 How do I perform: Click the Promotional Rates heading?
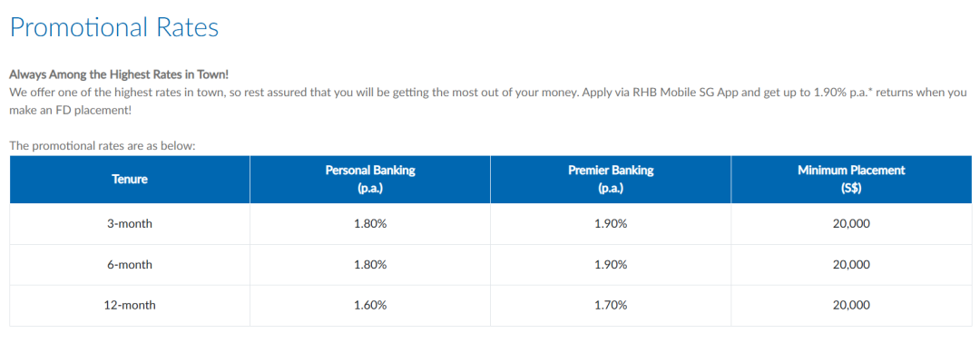tap(114, 28)
